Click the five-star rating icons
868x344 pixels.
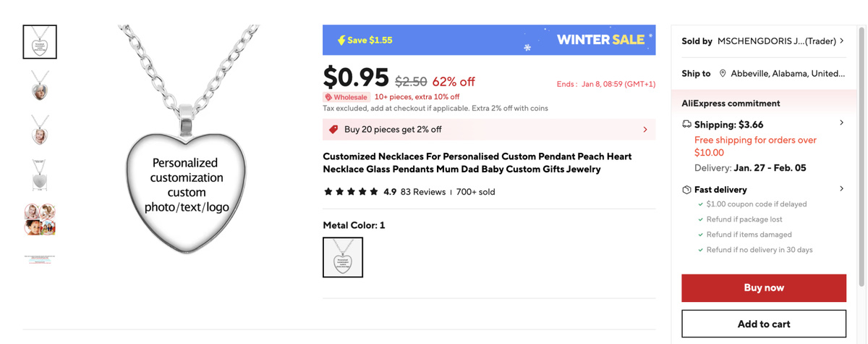pos(351,192)
